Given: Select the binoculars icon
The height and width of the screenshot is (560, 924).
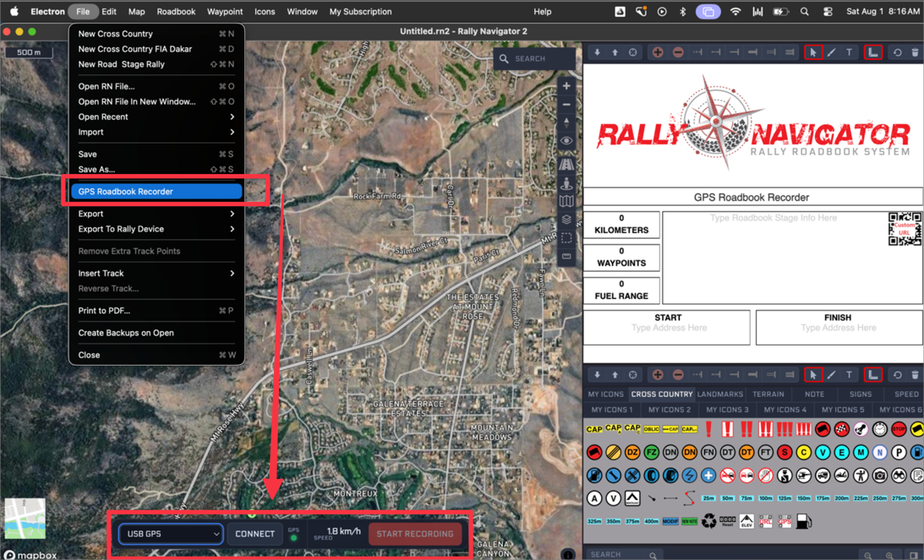Looking at the screenshot, I should pos(899,476).
